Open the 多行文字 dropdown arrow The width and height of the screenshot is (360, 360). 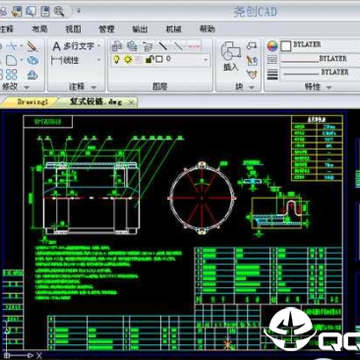[99, 46]
